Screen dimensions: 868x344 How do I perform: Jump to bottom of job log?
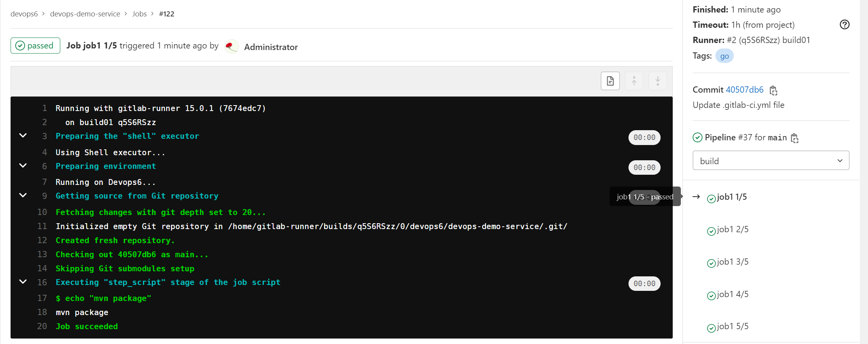tap(658, 81)
